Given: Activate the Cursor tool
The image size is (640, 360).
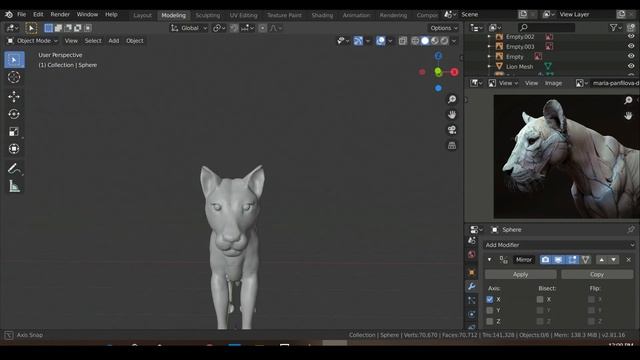Looking at the screenshot, I should click(14, 77).
